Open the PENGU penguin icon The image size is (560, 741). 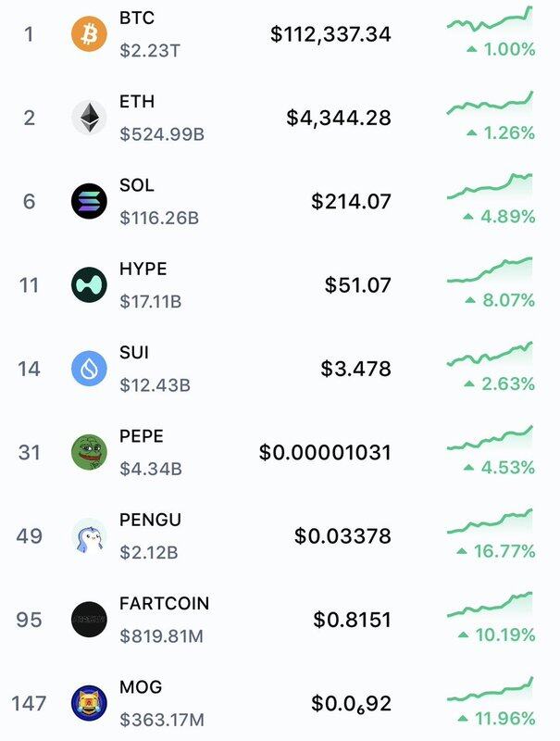click(x=89, y=536)
